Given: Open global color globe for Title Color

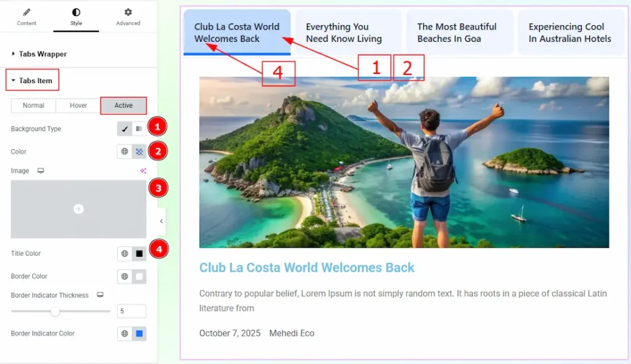Looking at the screenshot, I should [x=124, y=253].
